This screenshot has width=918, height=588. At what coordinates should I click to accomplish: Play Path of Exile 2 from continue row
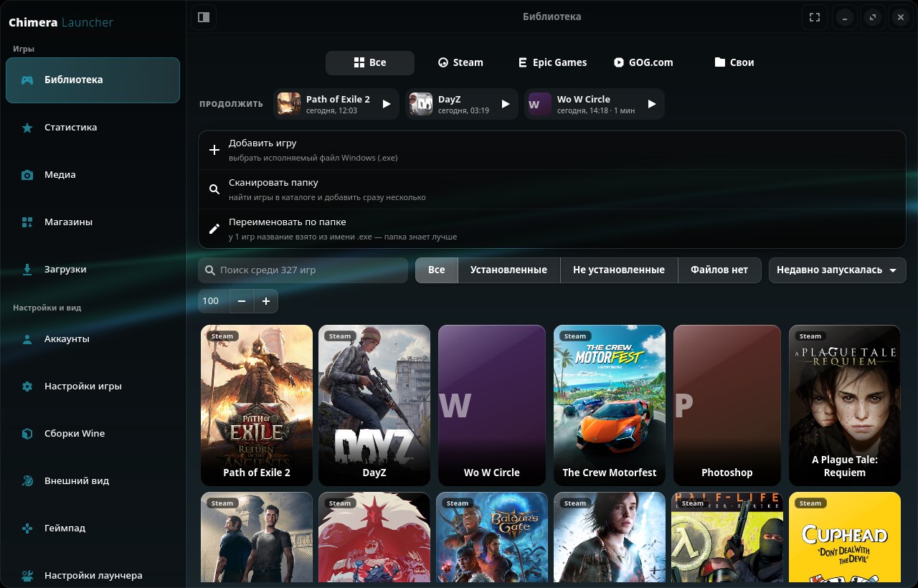[387, 104]
